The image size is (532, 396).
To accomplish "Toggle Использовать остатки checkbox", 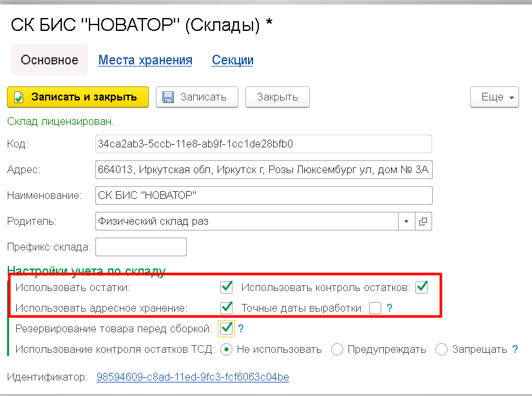I will (226, 287).
